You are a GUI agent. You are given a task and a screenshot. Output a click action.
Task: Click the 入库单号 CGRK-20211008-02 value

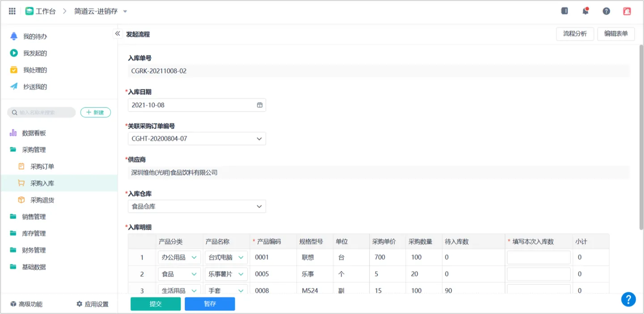159,71
